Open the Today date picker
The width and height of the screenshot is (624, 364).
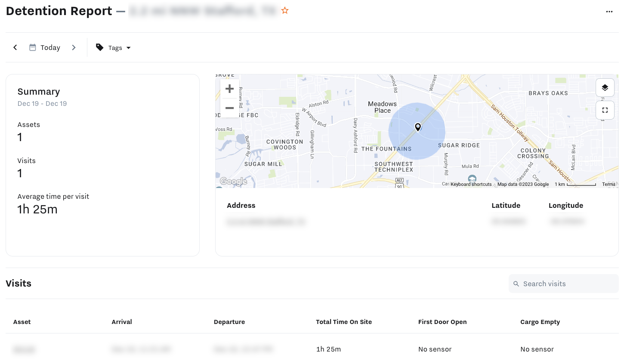tap(50, 47)
